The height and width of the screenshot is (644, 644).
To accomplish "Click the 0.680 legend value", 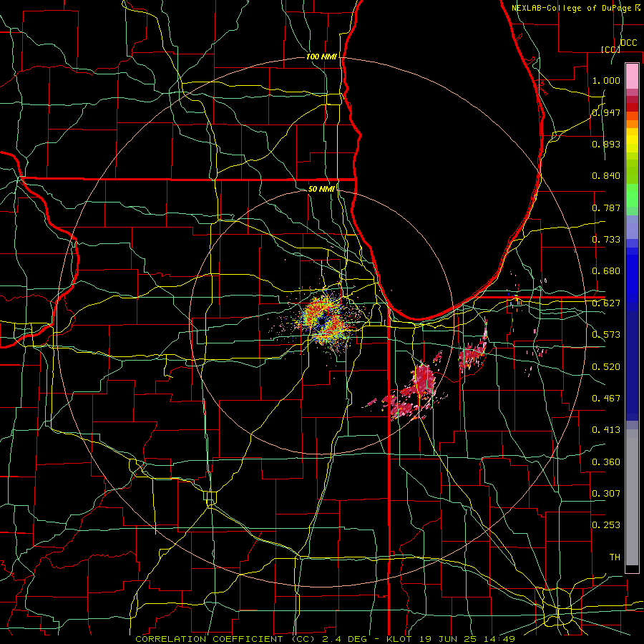I will pyautogui.click(x=606, y=271).
